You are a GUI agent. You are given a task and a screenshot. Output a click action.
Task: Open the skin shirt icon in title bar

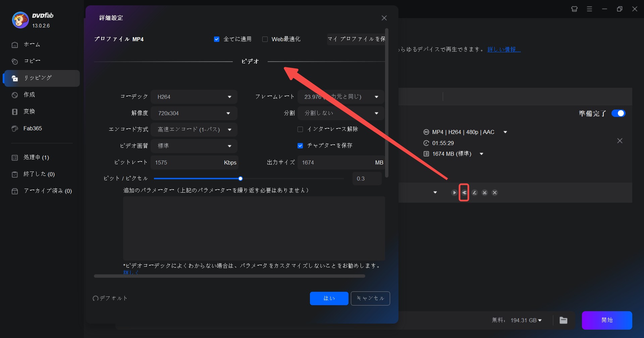574,9
